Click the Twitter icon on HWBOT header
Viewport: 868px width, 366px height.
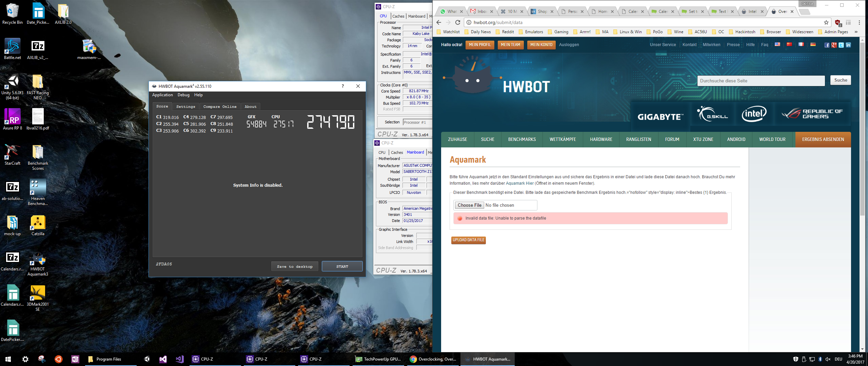(x=841, y=45)
